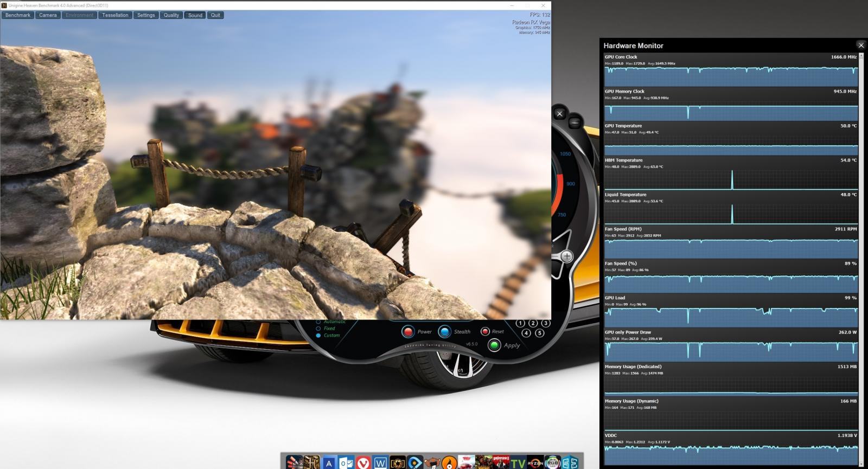Open the first paintbrush icon in the dock
The width and height of the screenshot is (868, 469).
click(x=295, y=462)
